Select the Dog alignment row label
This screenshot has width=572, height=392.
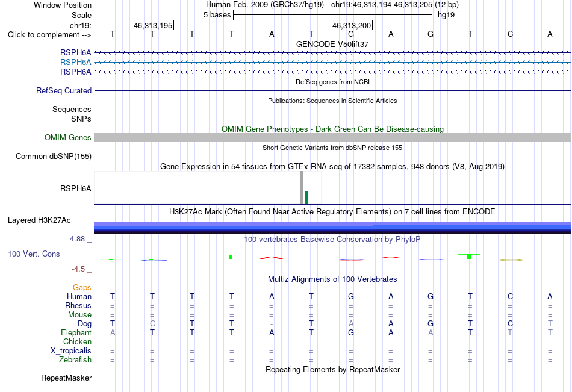84,324
